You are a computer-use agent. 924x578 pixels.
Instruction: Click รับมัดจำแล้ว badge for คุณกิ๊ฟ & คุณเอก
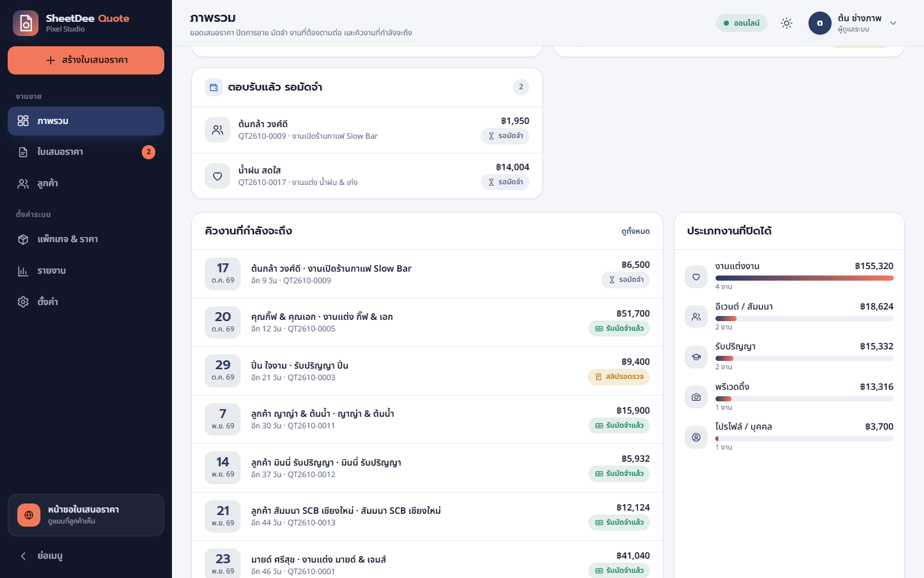[619, 329]
